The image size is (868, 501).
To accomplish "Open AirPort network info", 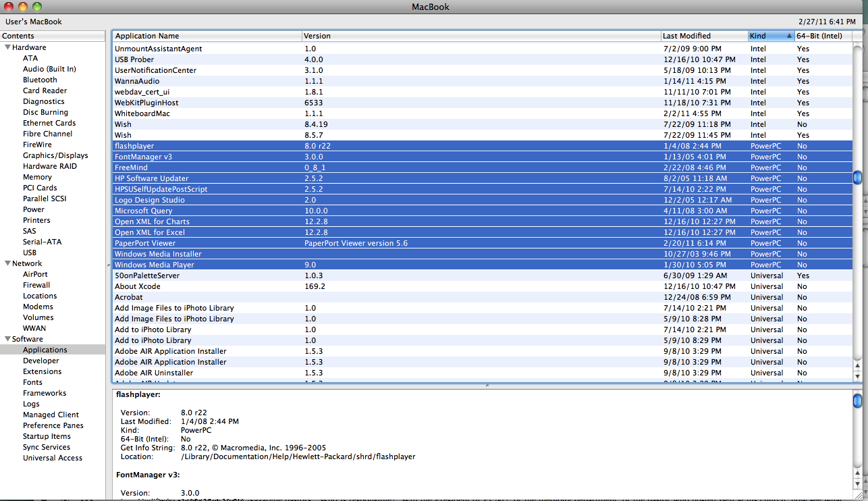I will [35, 274].
